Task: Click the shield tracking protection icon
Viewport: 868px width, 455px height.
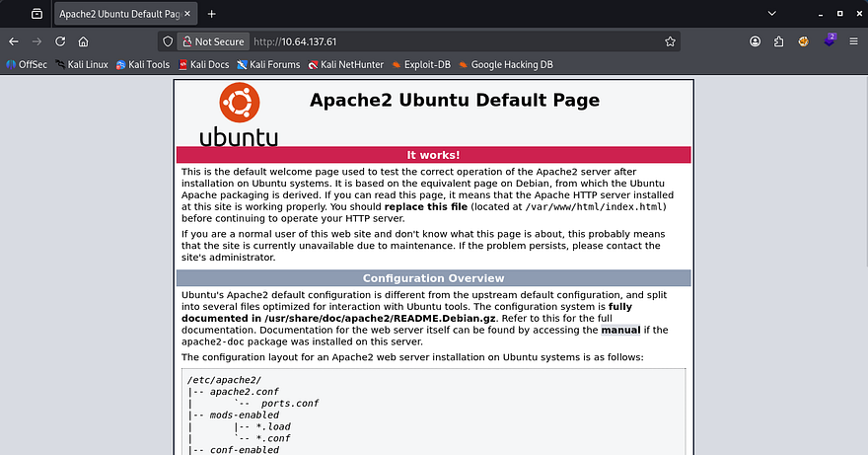Action: click(x=168, y=41)
